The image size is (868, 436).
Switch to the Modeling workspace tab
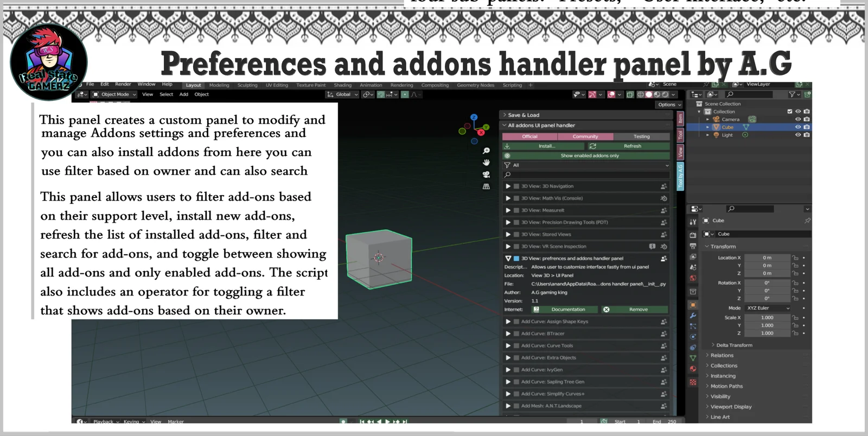219,85
